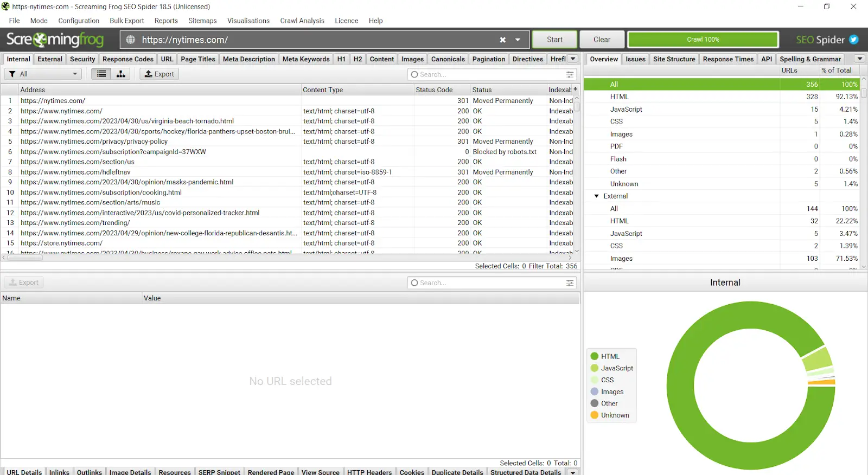Click the Images legend color swatch

595,391
